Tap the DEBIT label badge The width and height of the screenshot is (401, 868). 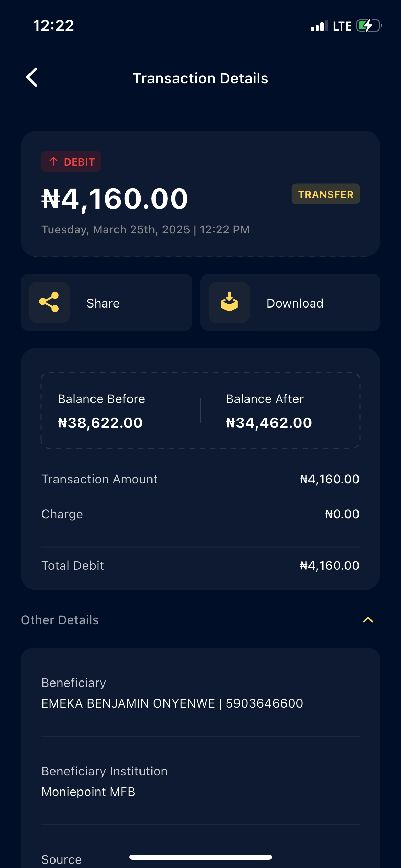71,161
